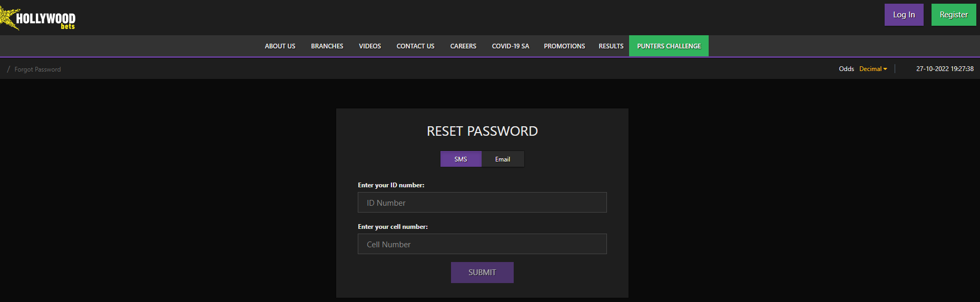
Task: Click the date and time display
Action: point(944,69)
